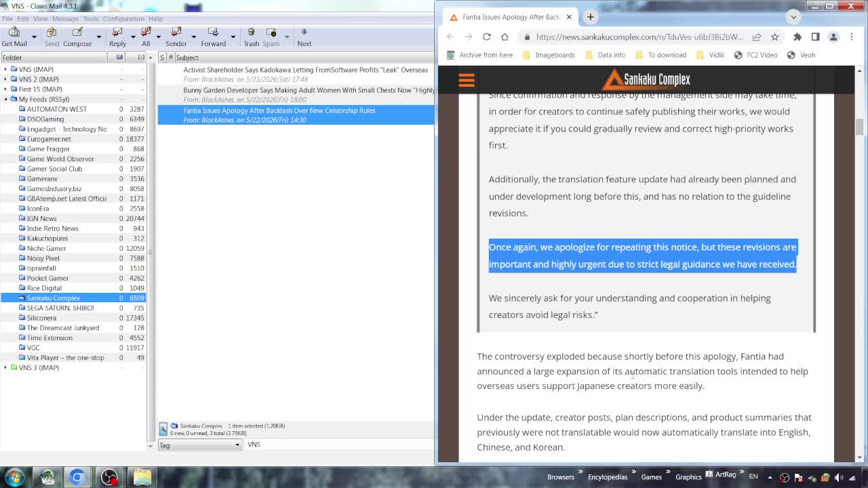Expand the VNS (IMAP) folder tree
Image resolution: width=868 pixels, height=488 pixels.
[5, 69]
